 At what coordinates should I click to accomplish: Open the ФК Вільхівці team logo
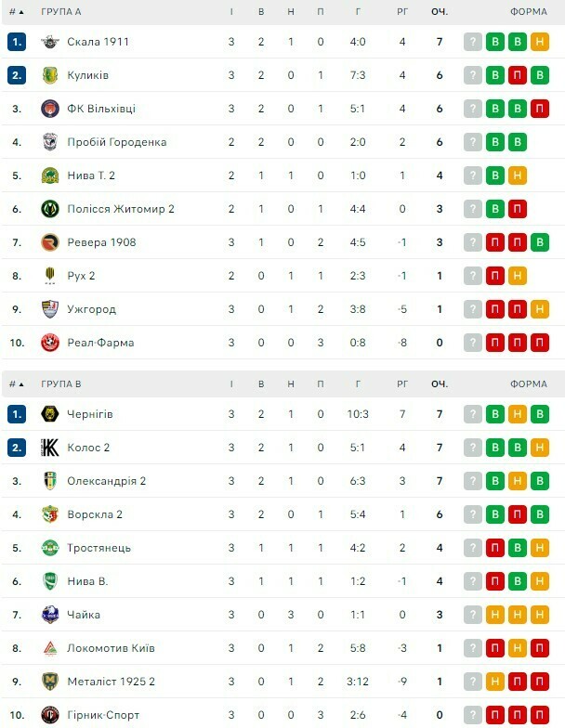pyautogui.click(x=50, y=109)
